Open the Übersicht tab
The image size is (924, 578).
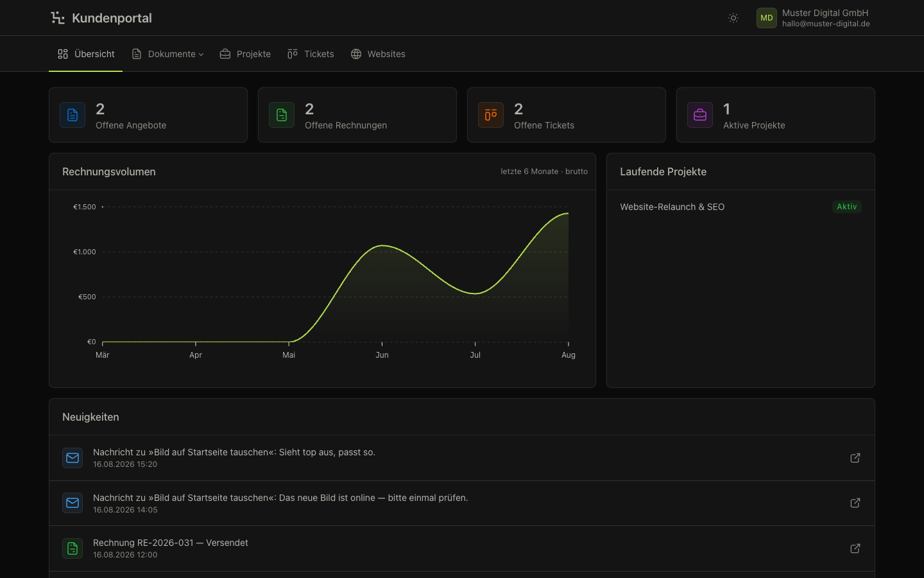click(x=86, y=54)
